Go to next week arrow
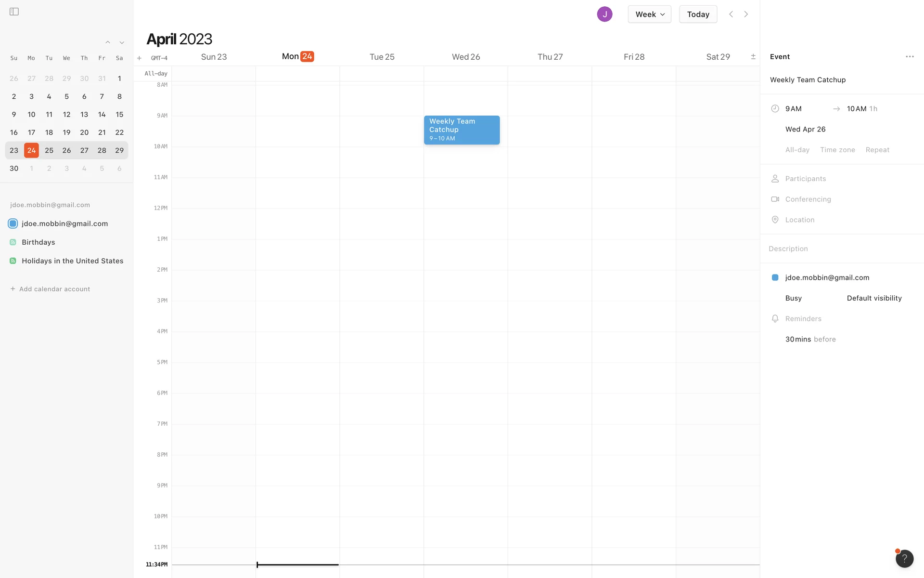Screen dimensions: 924x578 pos(746,14)
